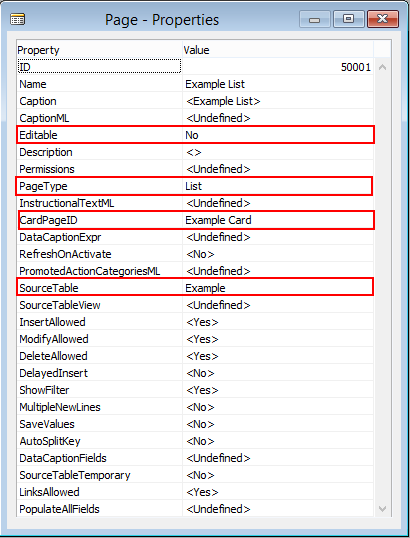
Task: Select the LinksAllowed property row
Action: coord(195,492)
